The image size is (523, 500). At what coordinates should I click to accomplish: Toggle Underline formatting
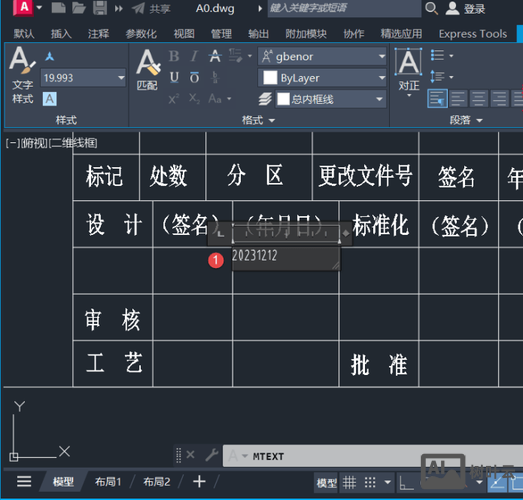click(174, 77)
